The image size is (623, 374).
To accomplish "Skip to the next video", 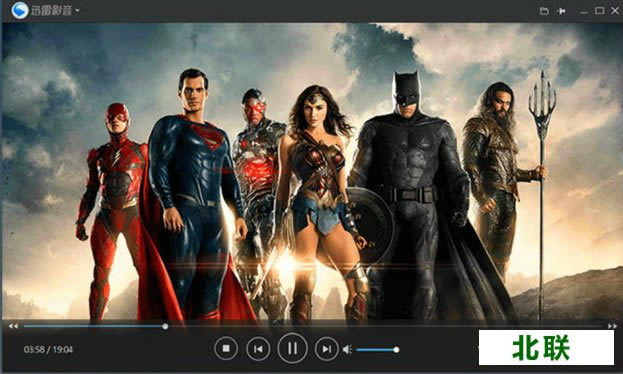I will point(327,349).
